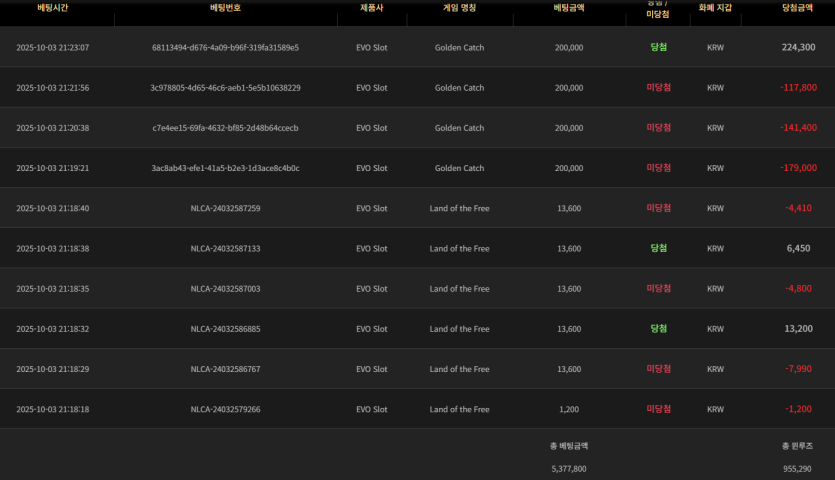Select bet number NLCA-24032586885
Image resolution: width=835 pixels, height=480 pixels.
pos(225,329)
